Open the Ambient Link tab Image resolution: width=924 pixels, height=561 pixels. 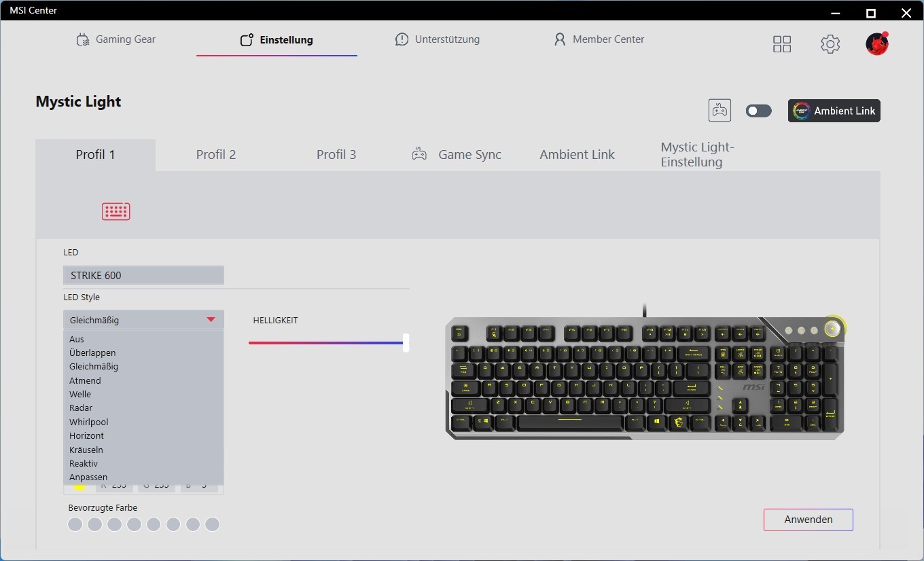(577, 155)
